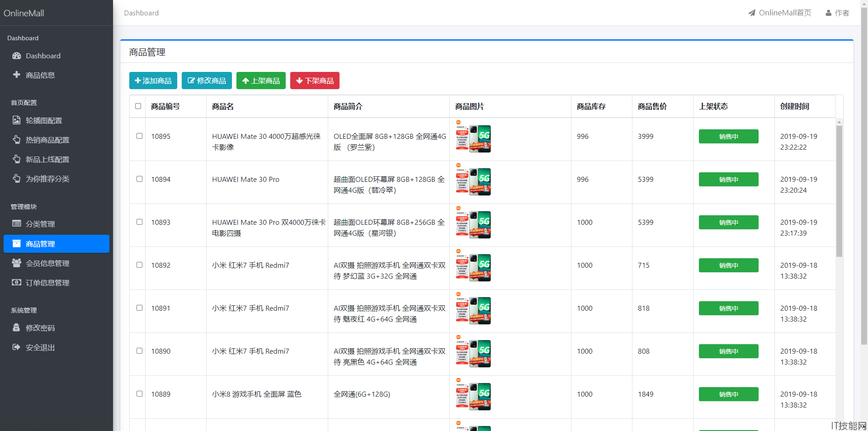
Task: Click the 作者 user link
Action: tap(838, 13)
